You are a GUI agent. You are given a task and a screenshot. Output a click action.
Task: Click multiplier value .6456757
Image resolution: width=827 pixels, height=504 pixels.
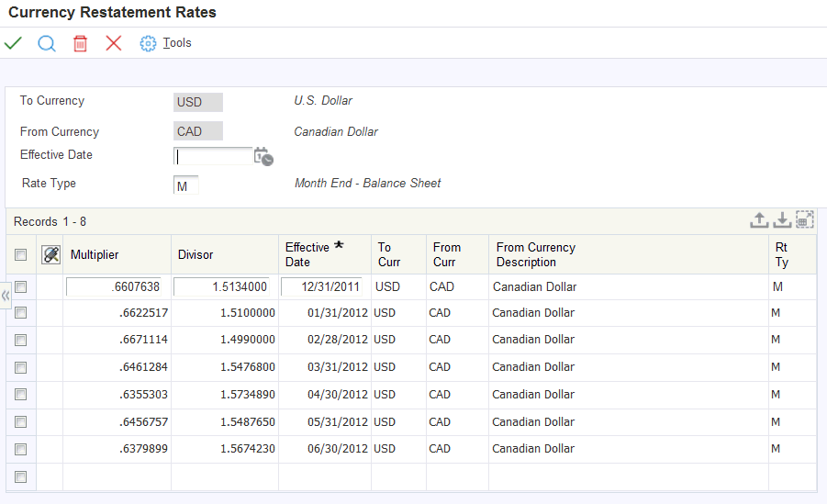[143, 421]
